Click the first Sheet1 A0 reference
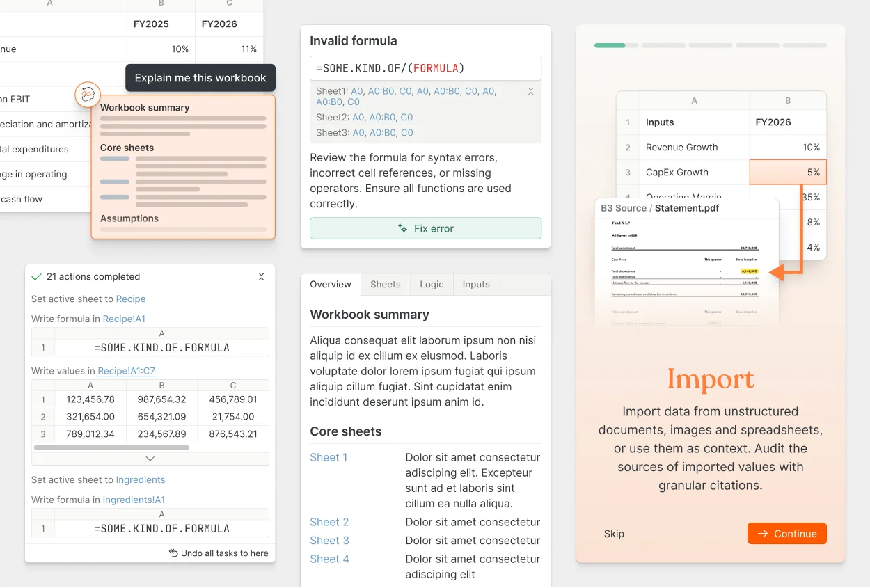Viewport: 870px width, 588px height. point(357,91)
